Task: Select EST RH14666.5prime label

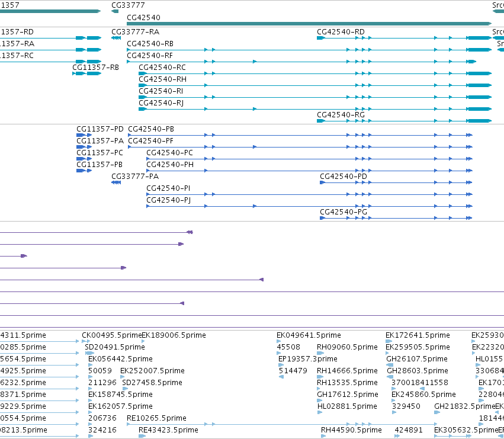Action: point(347,371)
